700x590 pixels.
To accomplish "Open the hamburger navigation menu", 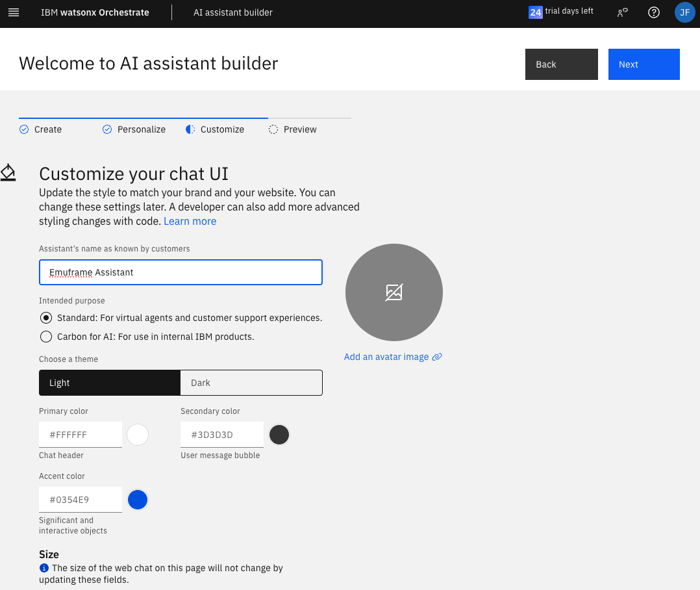I will coord(14,12).
